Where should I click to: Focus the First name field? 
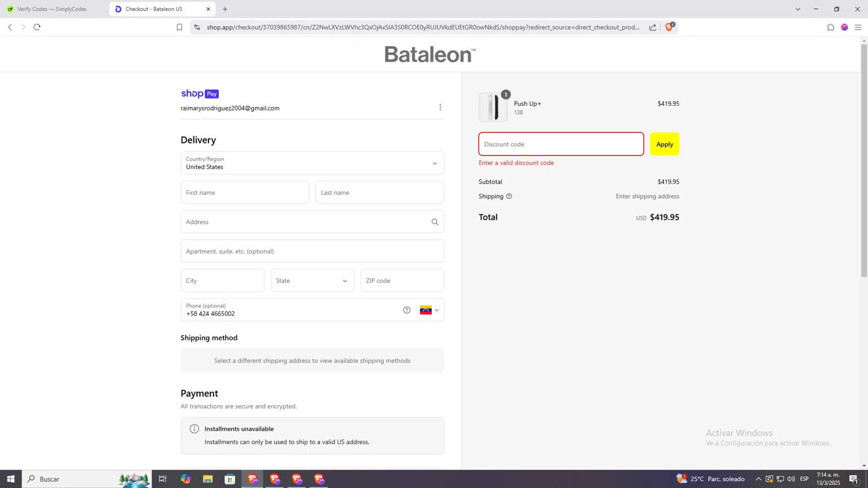coord(245,193)
